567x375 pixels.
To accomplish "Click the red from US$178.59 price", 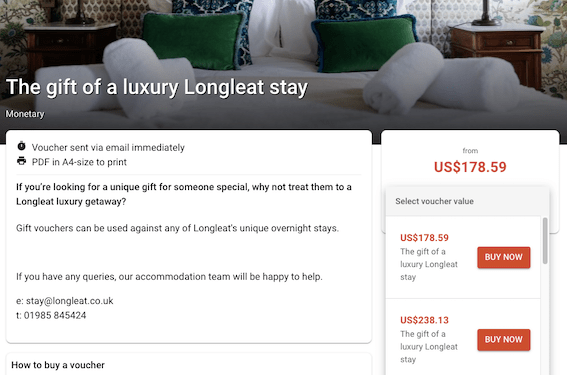I will 470,167.
